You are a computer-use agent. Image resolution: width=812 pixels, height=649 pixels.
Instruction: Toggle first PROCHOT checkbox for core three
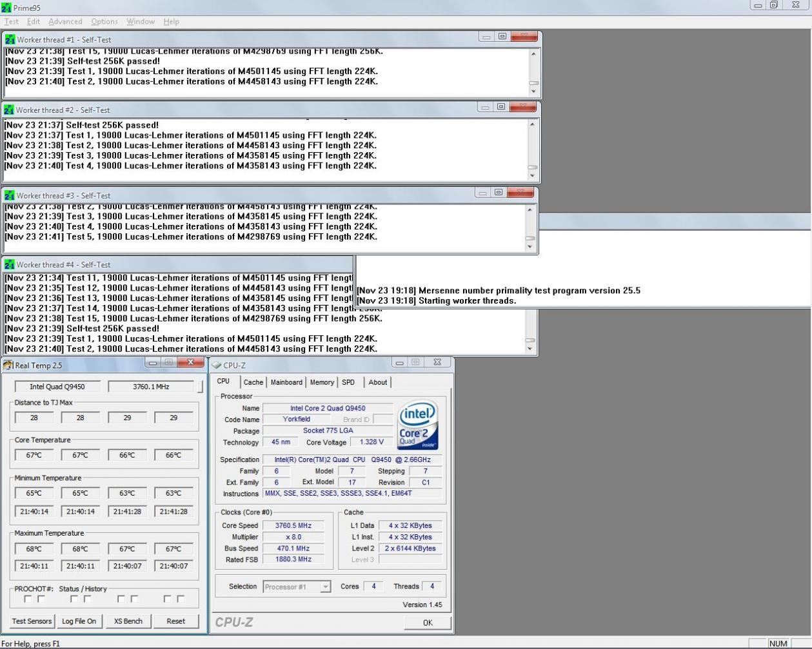click(x=121, y=599)
